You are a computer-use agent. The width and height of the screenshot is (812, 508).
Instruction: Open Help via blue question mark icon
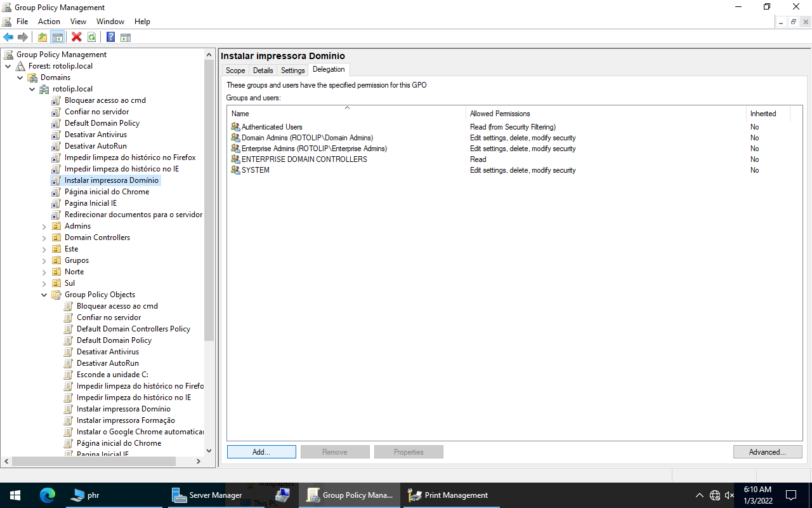[x=110, y=37]
